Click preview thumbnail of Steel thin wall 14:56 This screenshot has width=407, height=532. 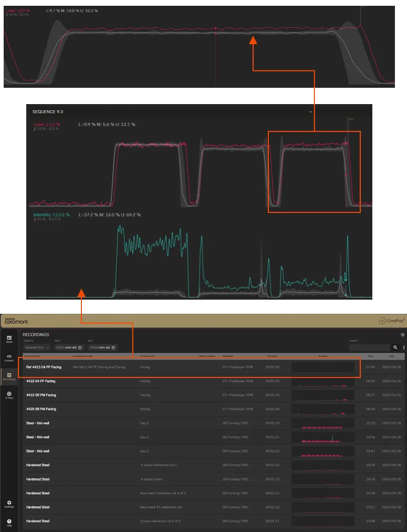pos(322,437)
